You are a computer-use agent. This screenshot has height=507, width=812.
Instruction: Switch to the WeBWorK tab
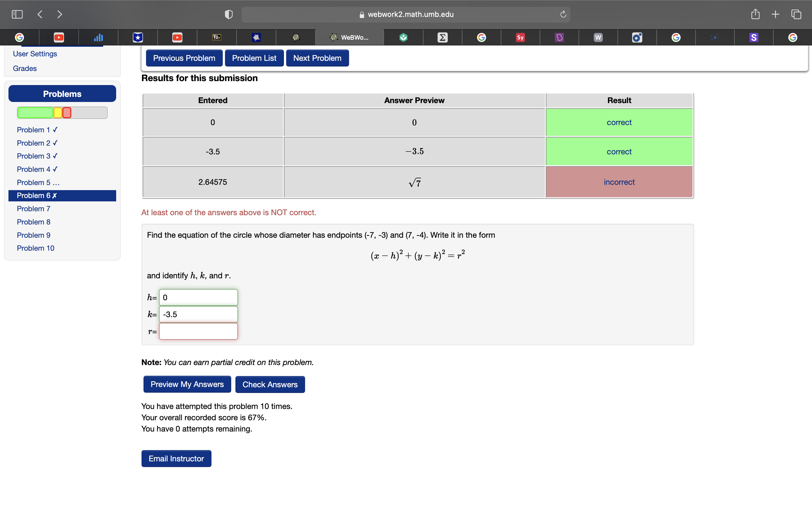pyautogui.click(x=349, y=37)
